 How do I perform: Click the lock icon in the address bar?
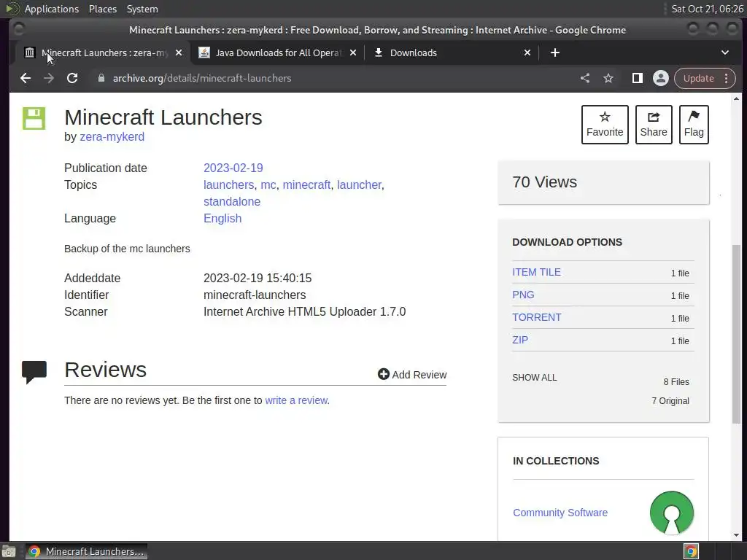tap(101, 78)
